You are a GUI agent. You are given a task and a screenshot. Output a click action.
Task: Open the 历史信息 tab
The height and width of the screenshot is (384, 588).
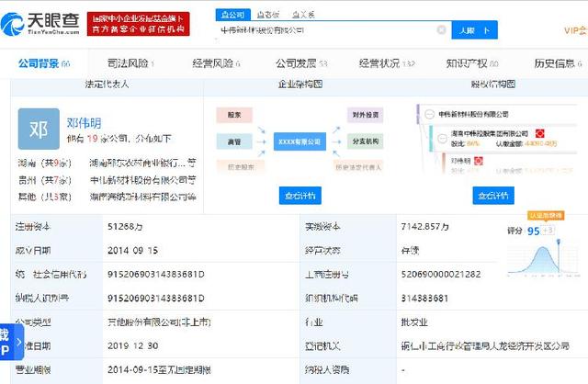558,63
